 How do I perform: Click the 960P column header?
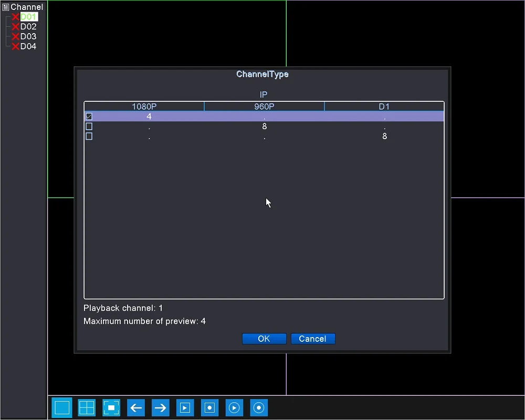(264, 107)
